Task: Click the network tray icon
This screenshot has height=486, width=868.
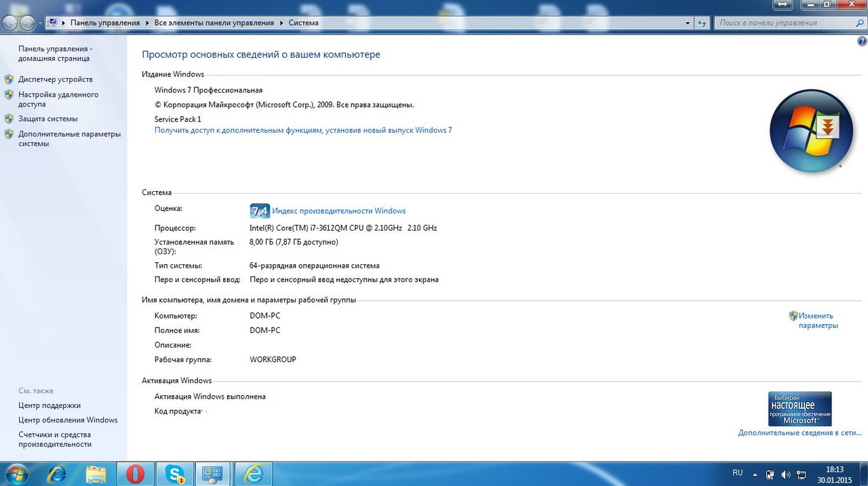Action: [x=801, y=474]
